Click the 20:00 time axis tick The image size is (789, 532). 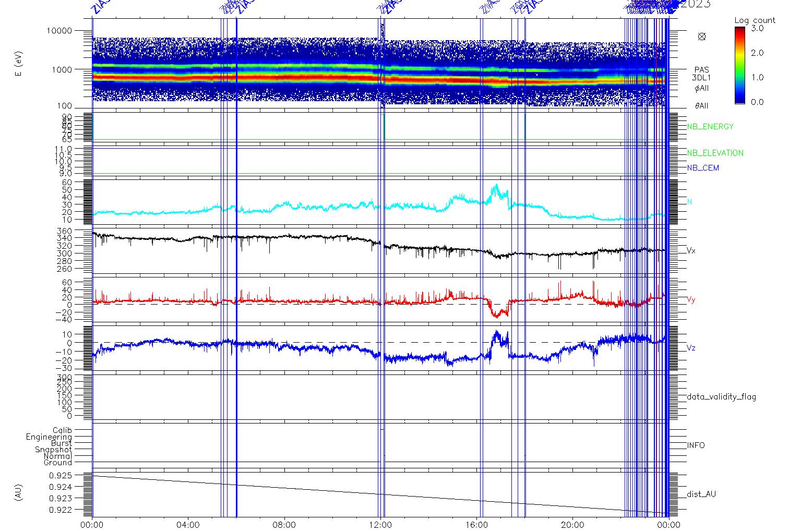(572, 525)
